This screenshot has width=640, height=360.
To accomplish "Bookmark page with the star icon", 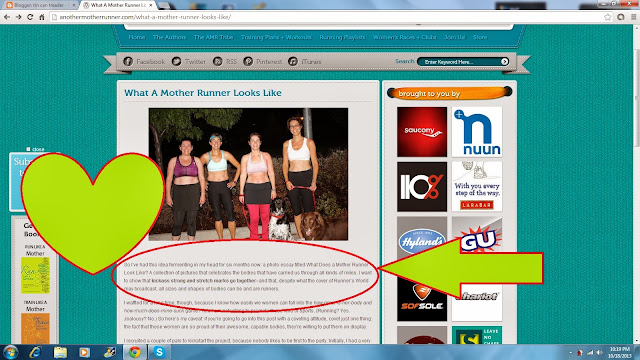I will click(608, 17).
